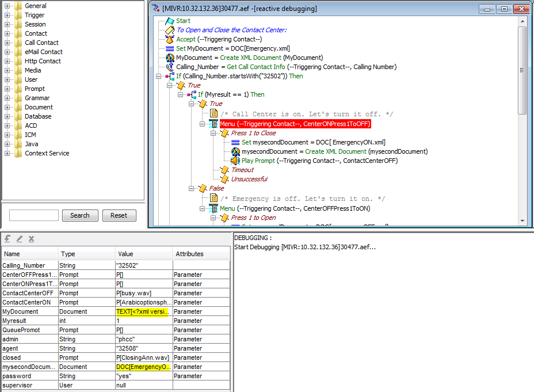Click the delete variable X icon

pos(31,238)
